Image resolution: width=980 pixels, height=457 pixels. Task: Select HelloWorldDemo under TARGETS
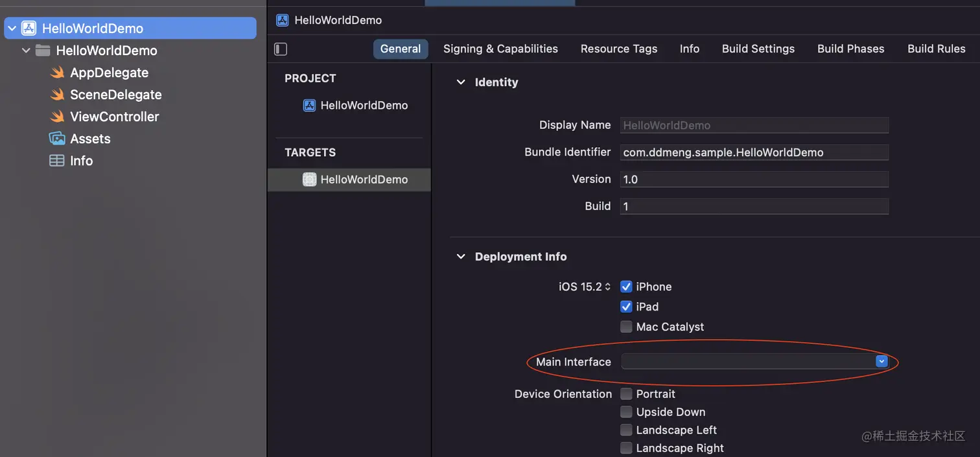pyautogui.click(x=364, y=180)
